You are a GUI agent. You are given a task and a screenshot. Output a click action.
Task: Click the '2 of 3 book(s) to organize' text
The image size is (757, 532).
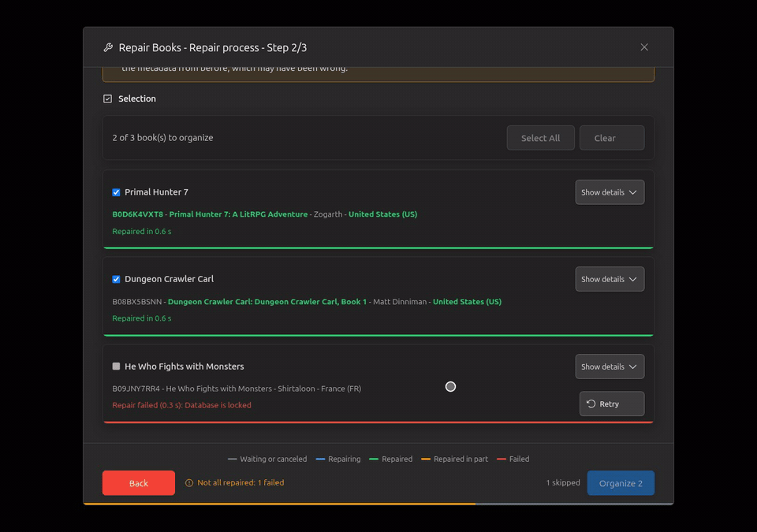click(x=162, y=138)
